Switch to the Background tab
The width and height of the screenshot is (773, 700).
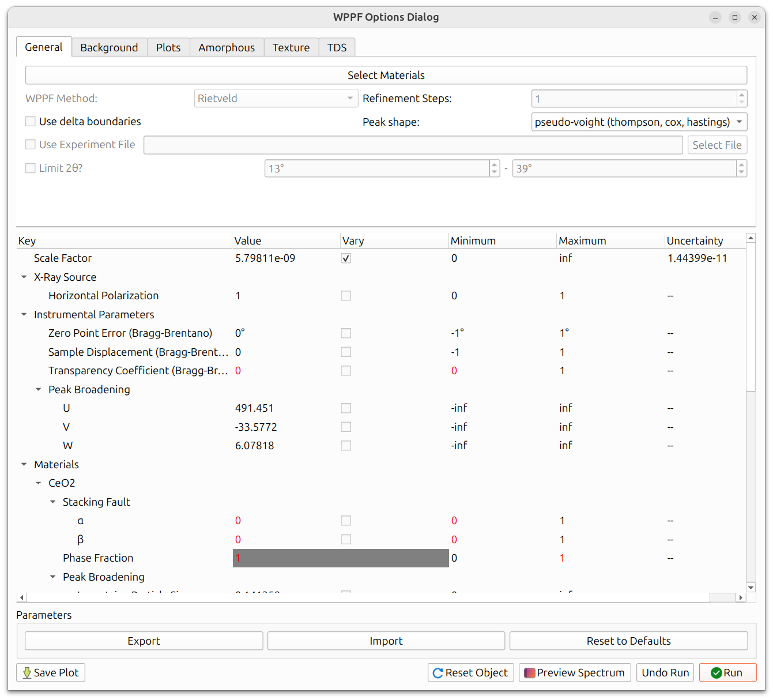pyautogui.click(x=109, y=47)
